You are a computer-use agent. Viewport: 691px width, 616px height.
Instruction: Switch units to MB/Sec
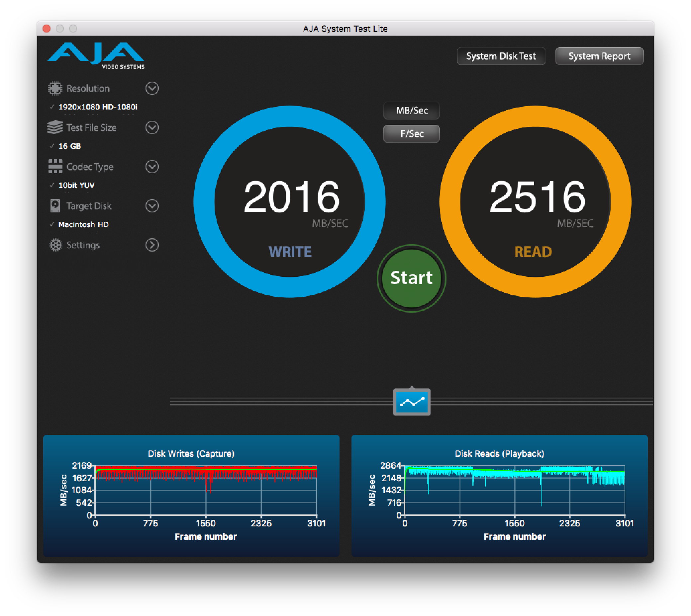point(412,111)
